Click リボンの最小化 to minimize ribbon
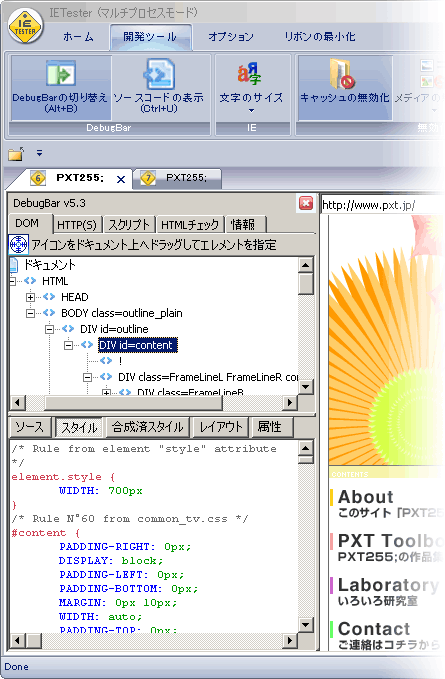 click(x=319, y=37)
